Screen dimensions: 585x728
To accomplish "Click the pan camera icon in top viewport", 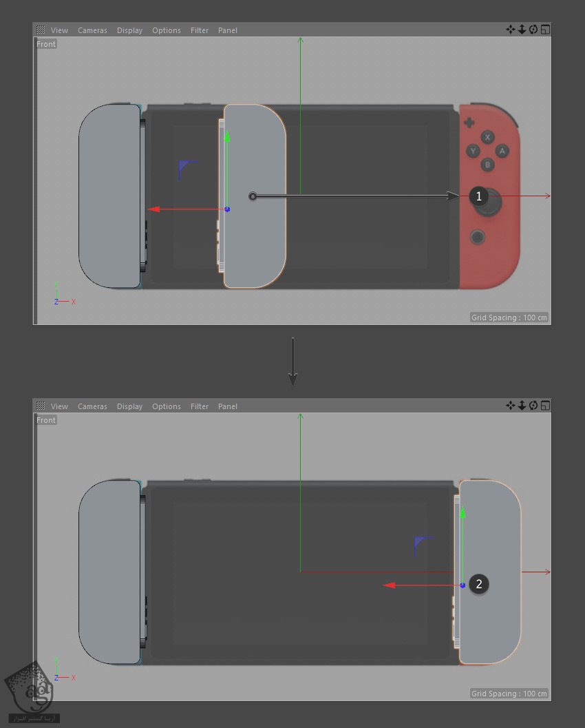I will click(x=510, y=30).
